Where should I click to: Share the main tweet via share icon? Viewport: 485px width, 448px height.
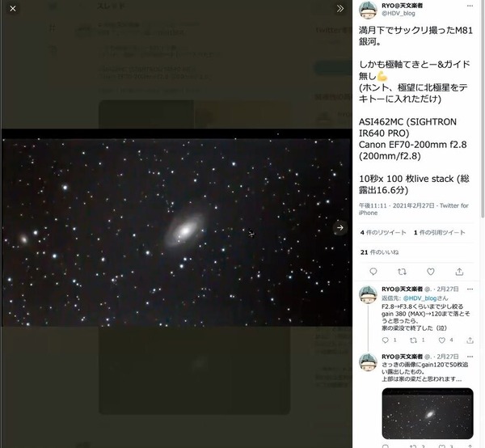click(459, 272)
